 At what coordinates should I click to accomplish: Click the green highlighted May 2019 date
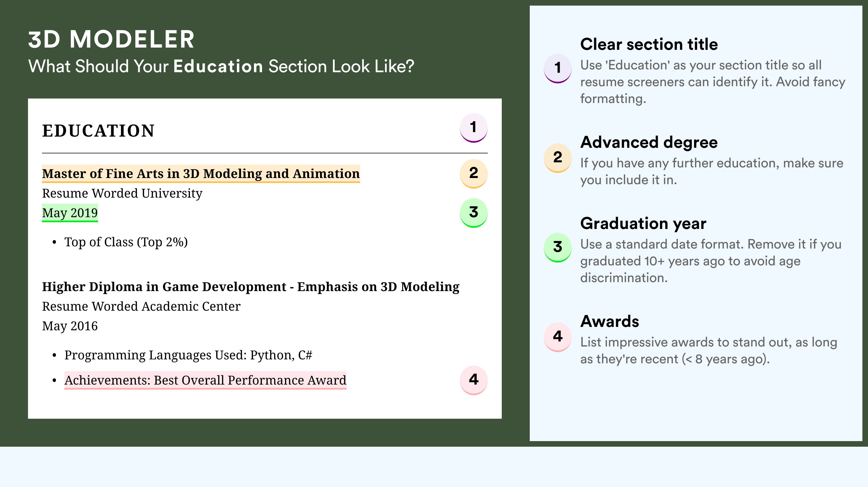click(70, 213)
